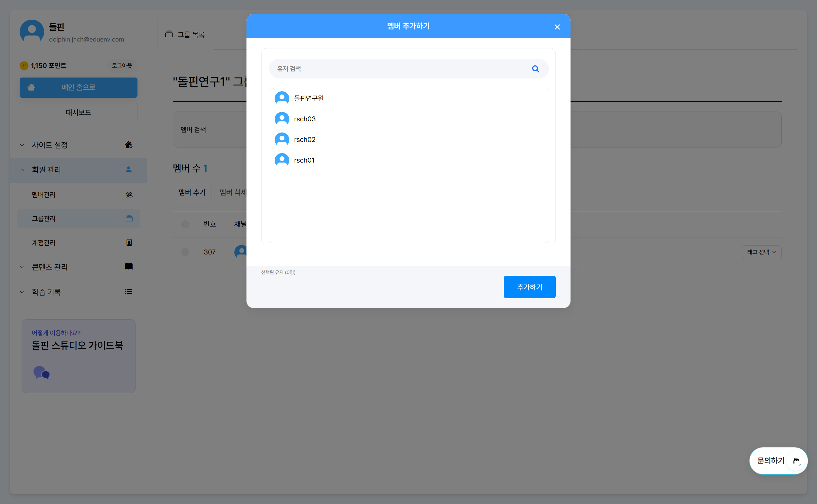Click the rsch03 user avatar
817x504 pixels.
click(x=281, y=119)
